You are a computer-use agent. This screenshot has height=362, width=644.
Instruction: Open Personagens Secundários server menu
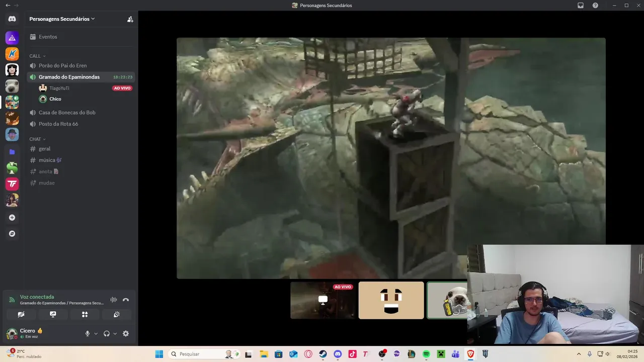click(x=62, y=19)
